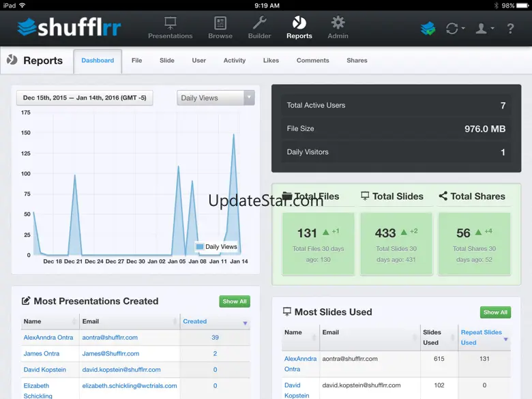The height and width of the screenshot is (399, 532).
Task: Expand the refresh arrows menu
Action: click(455, 29)
